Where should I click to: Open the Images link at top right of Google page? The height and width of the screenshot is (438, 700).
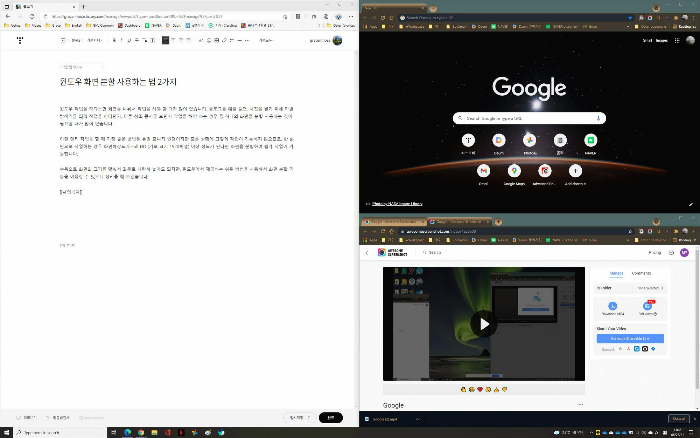pyautogui.click(x=662, y=40)
